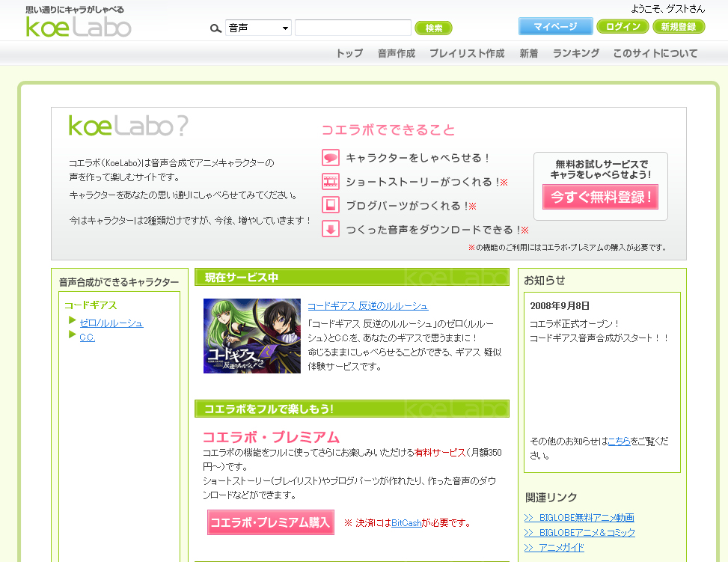Click the 新規登録 button
The height and width of the screenshot is (562, 728).
click(679, 26)
